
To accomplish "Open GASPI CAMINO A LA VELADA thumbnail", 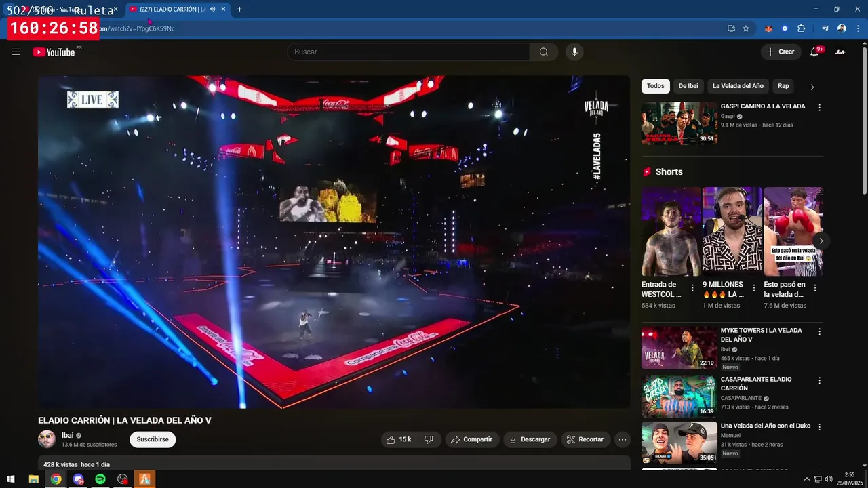I will point(679,123).
